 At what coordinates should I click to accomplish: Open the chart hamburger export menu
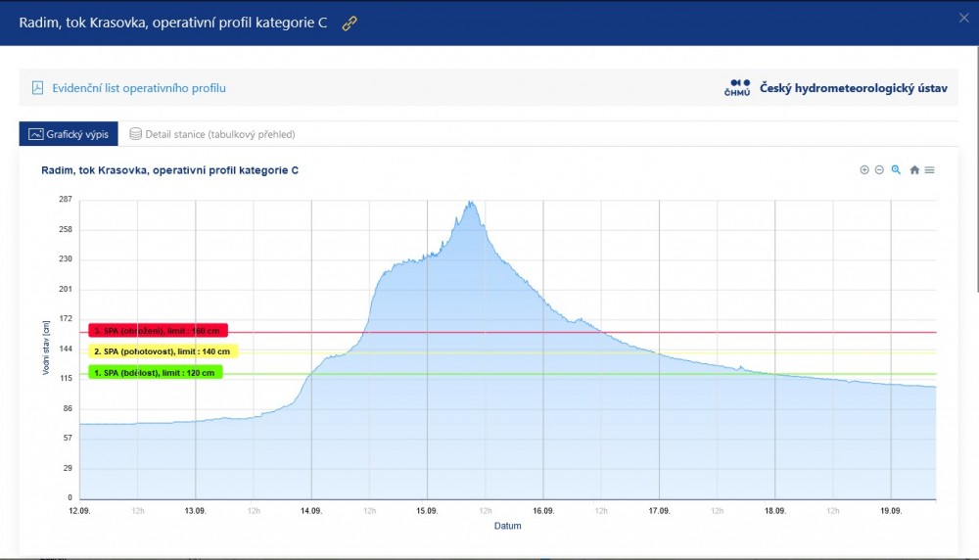click(930, 170)
